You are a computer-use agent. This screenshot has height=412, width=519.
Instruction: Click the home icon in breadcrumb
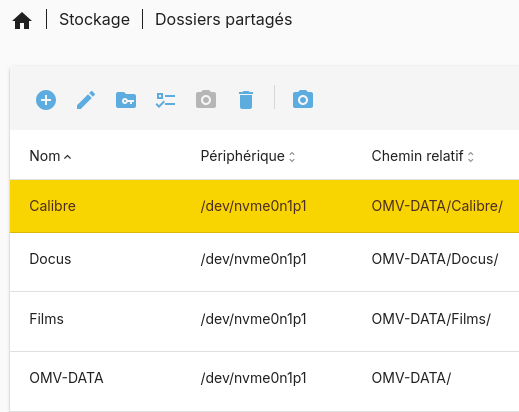tap(22, 21)
